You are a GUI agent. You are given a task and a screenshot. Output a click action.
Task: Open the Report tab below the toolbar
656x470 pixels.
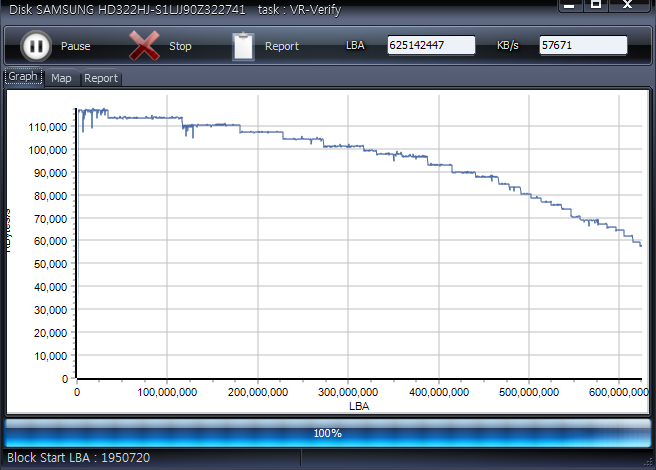point(101,78)
